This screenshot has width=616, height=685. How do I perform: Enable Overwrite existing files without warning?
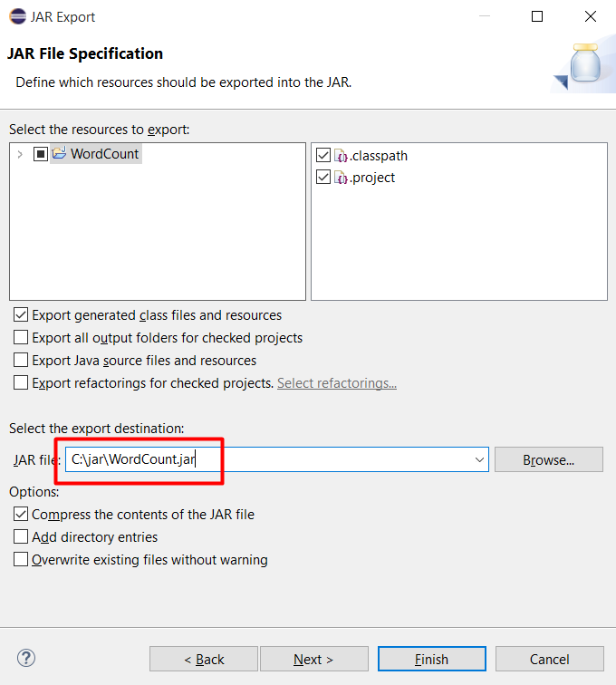click(21, 560)
